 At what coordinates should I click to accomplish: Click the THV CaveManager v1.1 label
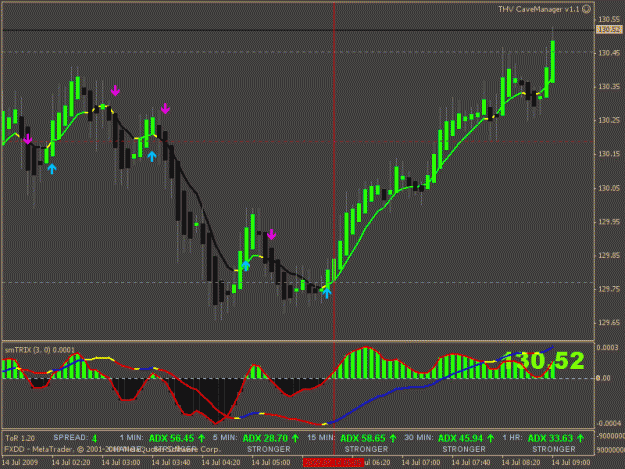[539, 9]
